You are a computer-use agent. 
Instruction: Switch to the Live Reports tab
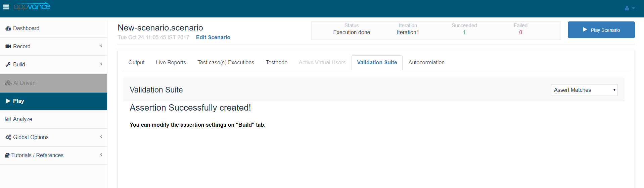(x=171, y=63)
